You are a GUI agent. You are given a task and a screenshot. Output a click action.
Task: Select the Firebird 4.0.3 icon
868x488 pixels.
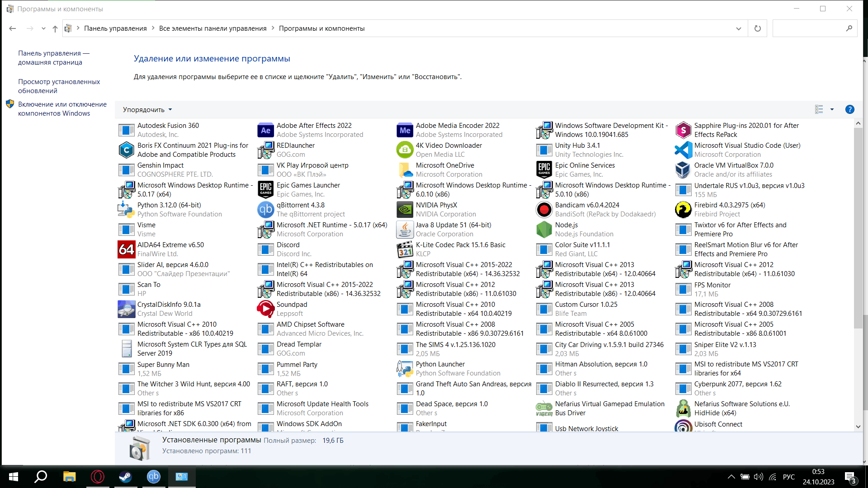coord(684,210)
